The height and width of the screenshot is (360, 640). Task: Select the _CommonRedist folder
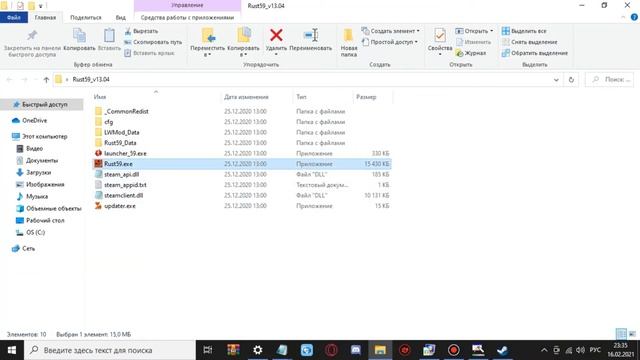126,111
